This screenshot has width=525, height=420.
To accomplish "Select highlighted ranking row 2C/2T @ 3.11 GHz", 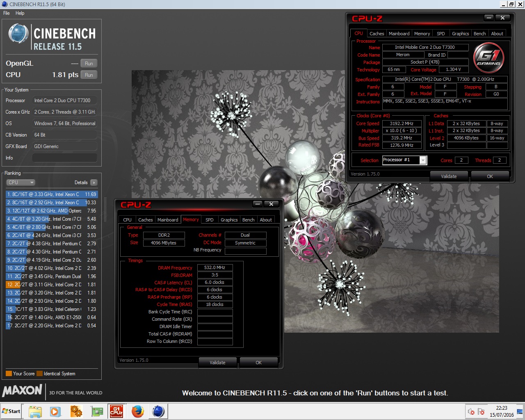I will click(x=52, y=285).
